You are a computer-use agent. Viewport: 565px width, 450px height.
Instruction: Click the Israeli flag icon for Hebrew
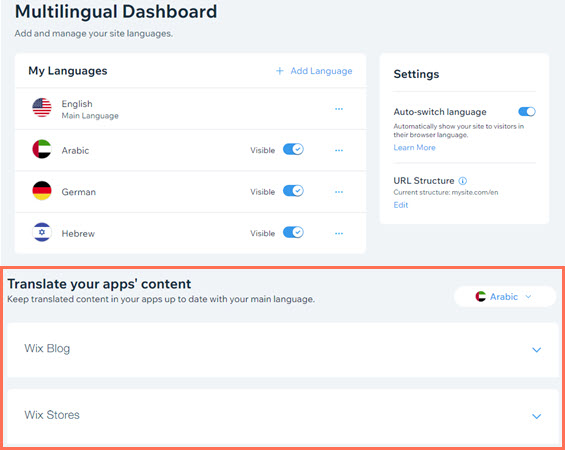[42, 232]
